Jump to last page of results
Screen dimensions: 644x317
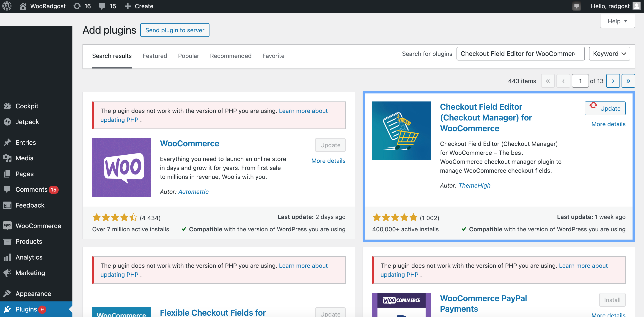pos(628,81)
